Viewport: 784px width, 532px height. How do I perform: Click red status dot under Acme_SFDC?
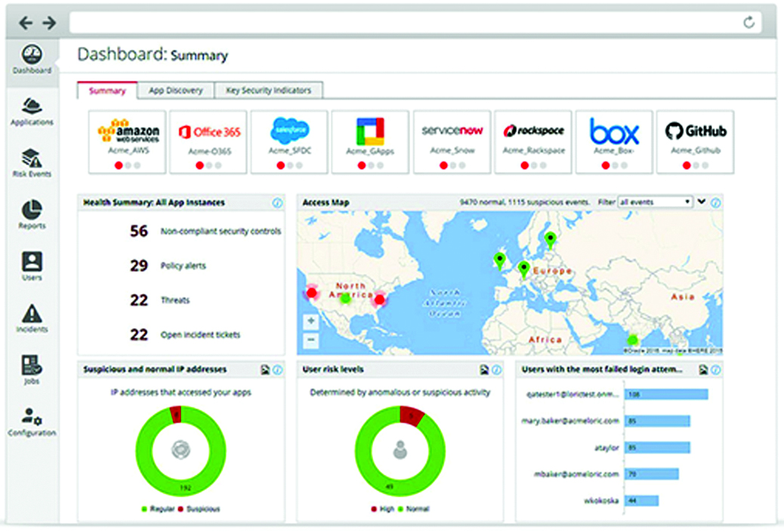[x=280, y=165]
